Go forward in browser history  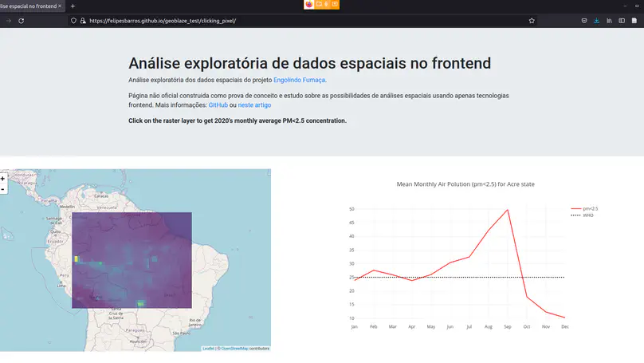(9, 21)
